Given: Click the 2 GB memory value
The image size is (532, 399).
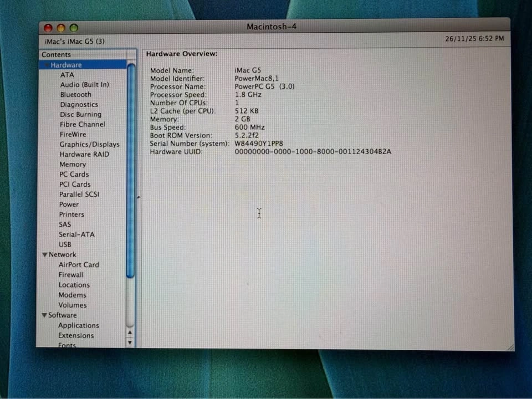Looking at the screenshot, I should (x=242, y=119).
